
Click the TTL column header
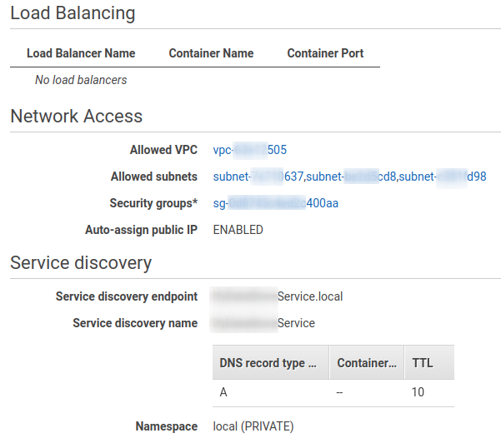429,362
